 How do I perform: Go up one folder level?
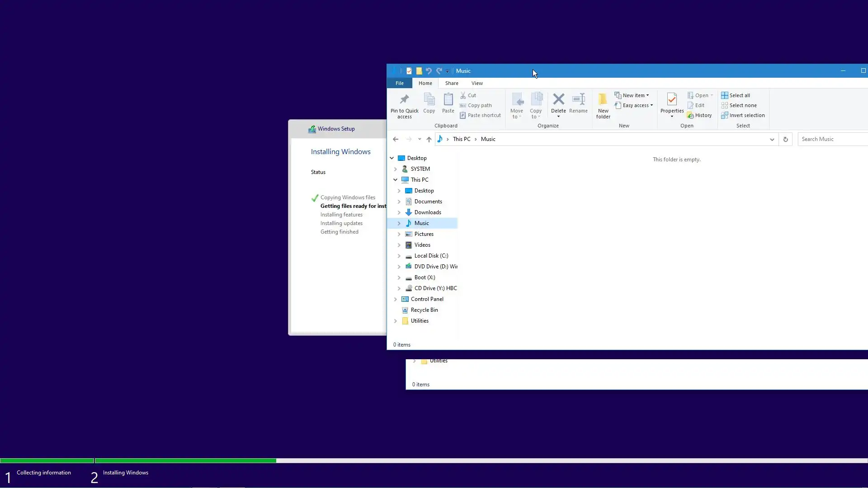(x=429, y=139)
